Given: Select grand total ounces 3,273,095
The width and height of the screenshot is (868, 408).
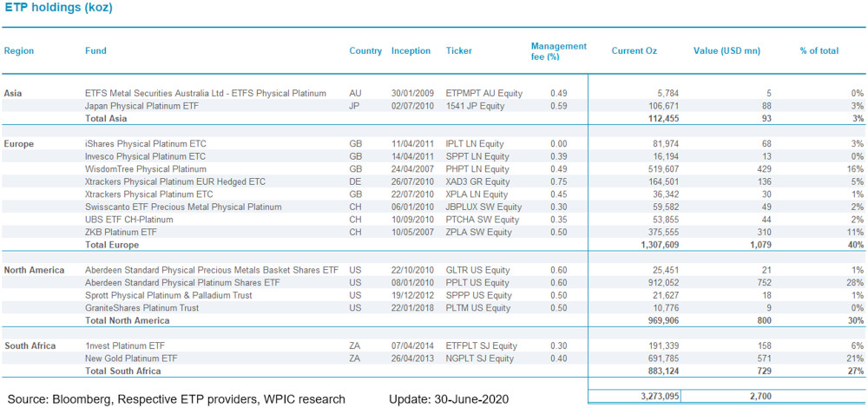Looking at the screenshot, I should [x=659, y=397].
